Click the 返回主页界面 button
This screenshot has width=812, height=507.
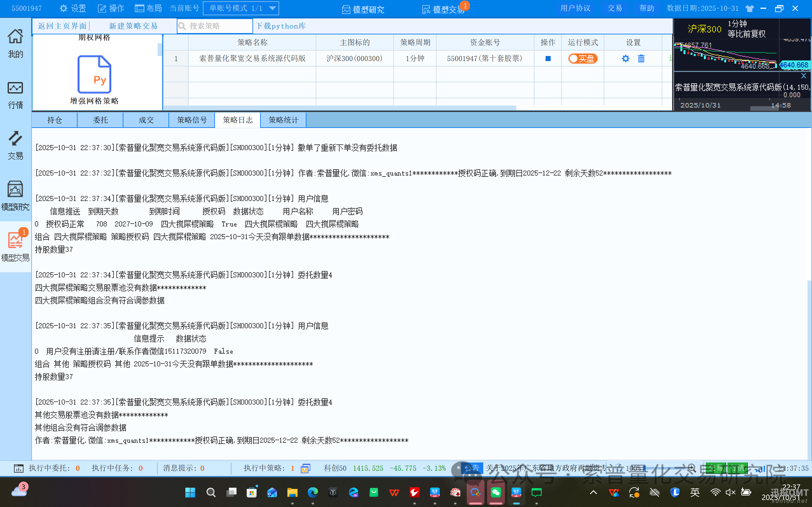click(x=62, y=26)
